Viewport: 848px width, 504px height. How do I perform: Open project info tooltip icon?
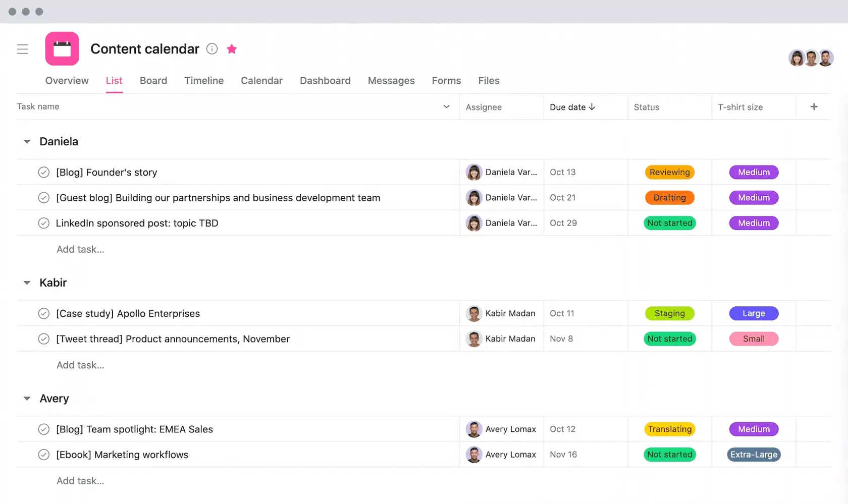[x=211, y=49]
